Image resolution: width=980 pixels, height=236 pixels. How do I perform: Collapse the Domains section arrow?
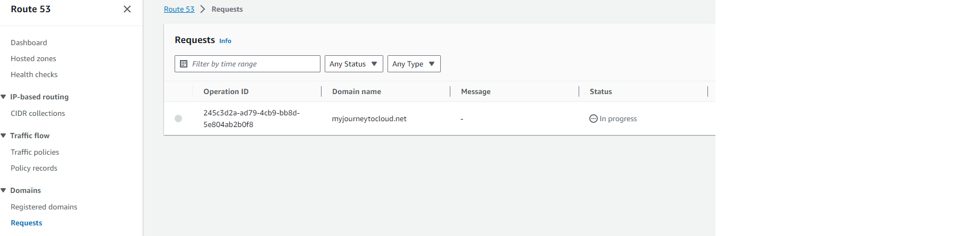(x=4, y=190)
